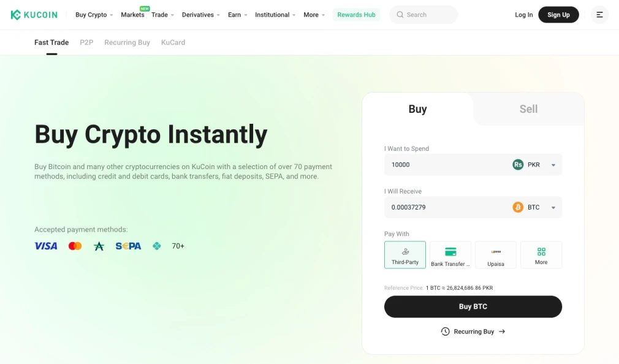Viewport: 619px width, 364px height.
Task: Open the hamburger menu icon
Action: pos(599,14)
